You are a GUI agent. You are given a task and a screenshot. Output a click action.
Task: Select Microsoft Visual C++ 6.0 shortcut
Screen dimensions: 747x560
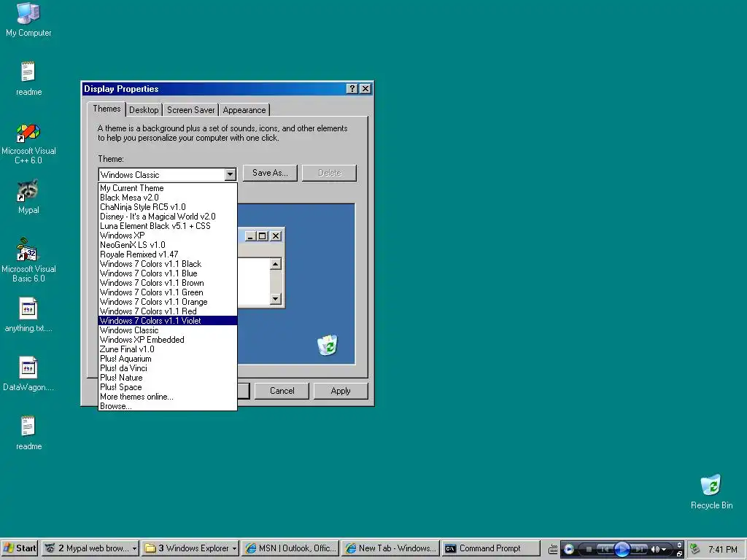(x=28, y=144)
